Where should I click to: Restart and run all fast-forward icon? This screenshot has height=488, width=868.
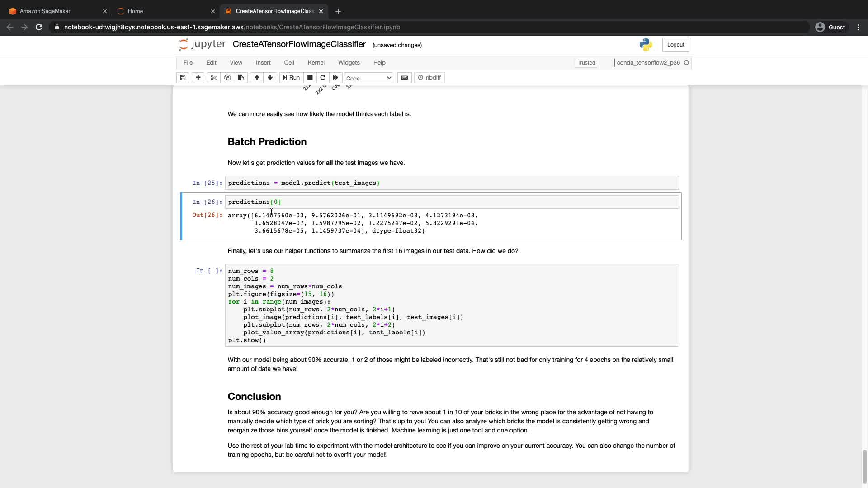335,78
